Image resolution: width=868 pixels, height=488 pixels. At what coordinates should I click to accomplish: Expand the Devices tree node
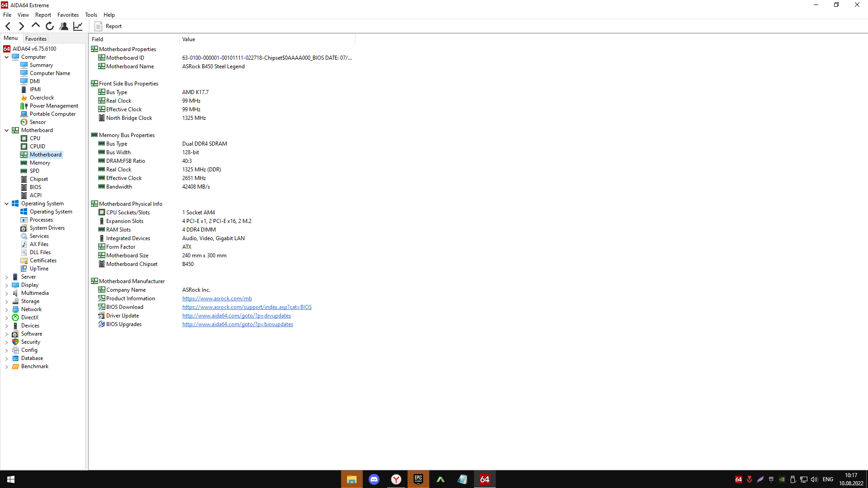7,326
